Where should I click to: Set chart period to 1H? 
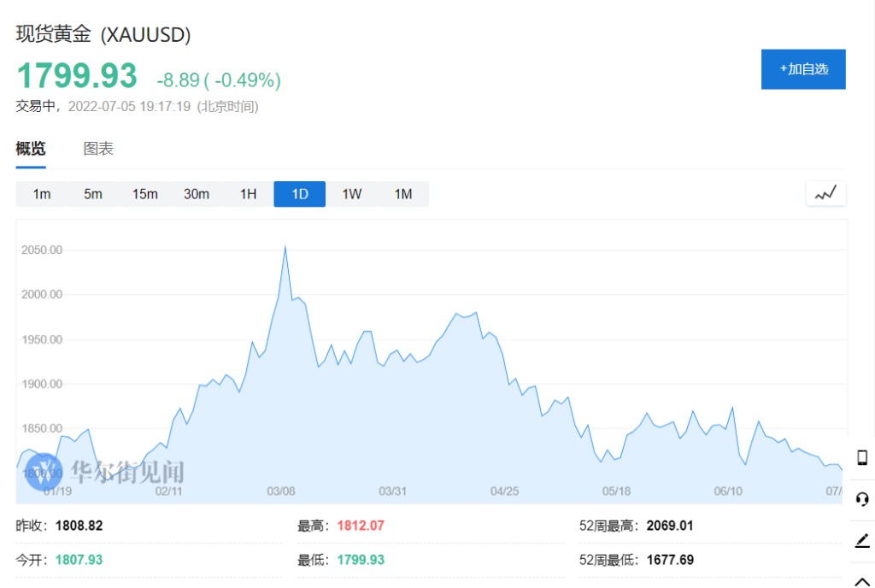tap(248, 194)
